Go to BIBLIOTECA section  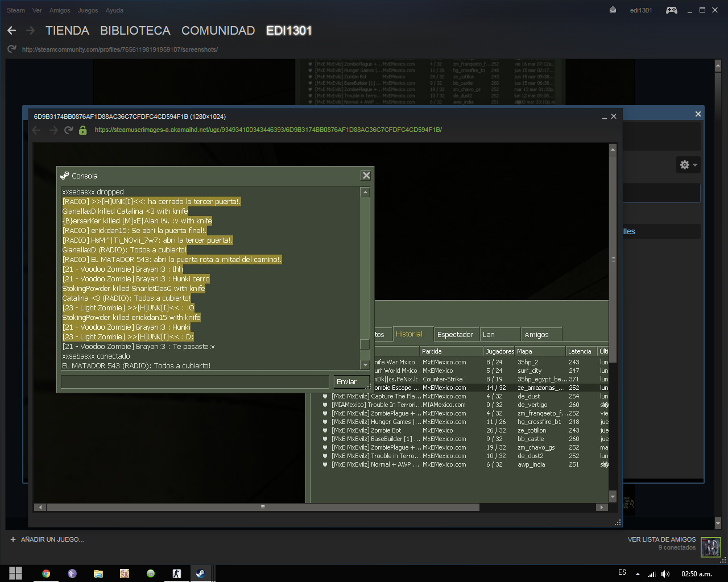pos(135,31)
